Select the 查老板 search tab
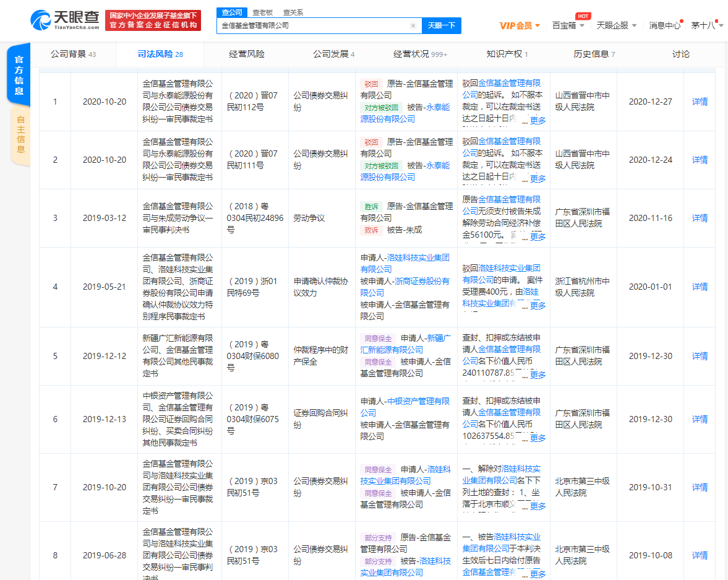Screen dimensions: 728x580 pyautogui.click(x=262, y=12)
